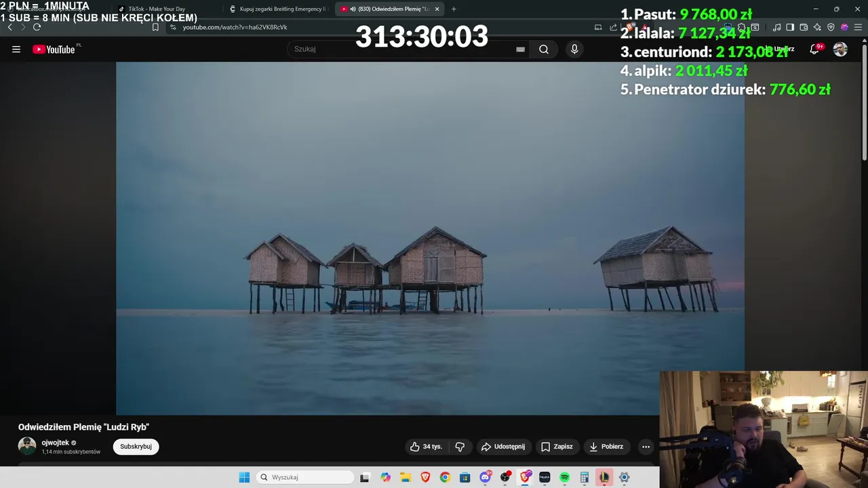This screenshot has height=488, width=868.
Task: Go forward in browser history
Action: (23, 27)
